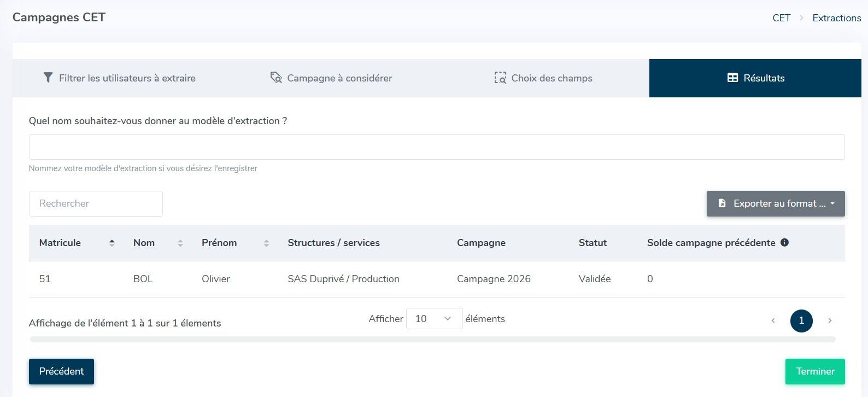Sort table by Matricule column arrows

(x=112, y=243)
